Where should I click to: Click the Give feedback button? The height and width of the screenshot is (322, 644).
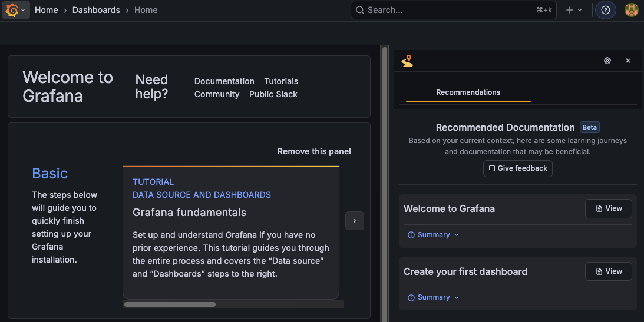coord(517,168)
